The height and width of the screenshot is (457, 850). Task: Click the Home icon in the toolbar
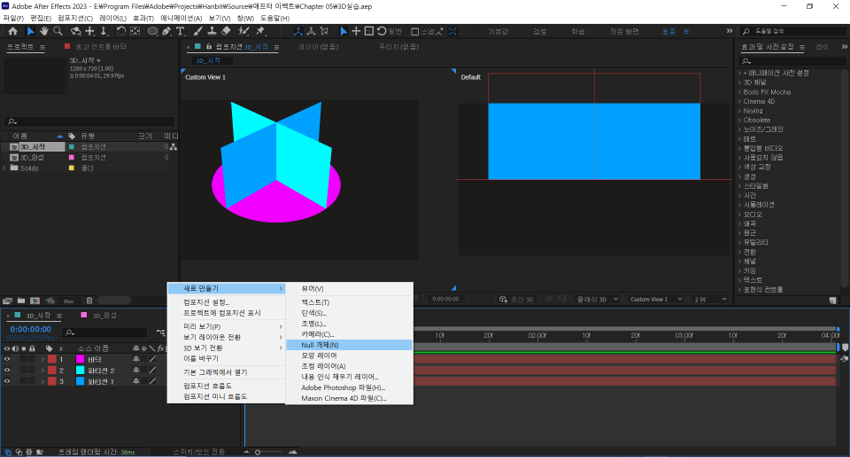13,31
